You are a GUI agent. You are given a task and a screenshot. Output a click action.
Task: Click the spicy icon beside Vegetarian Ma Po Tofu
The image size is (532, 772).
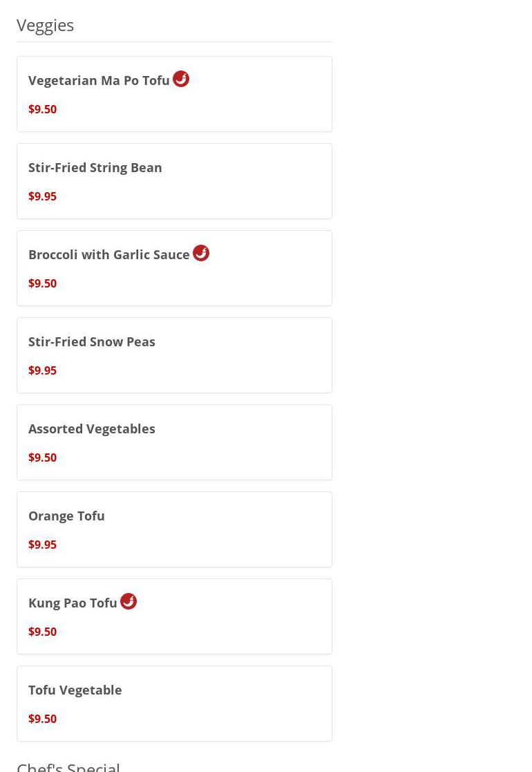click(x=181, y=79)
